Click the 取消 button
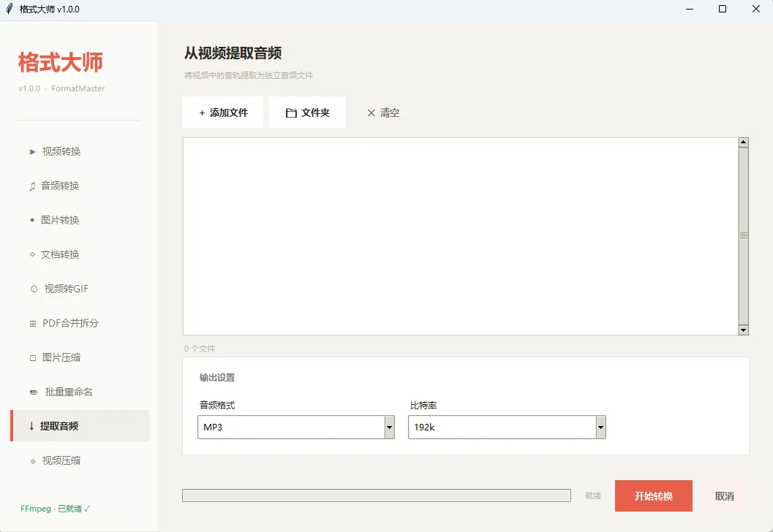The width and height of the screenshot is (773, 532). [x=725, y=496]
